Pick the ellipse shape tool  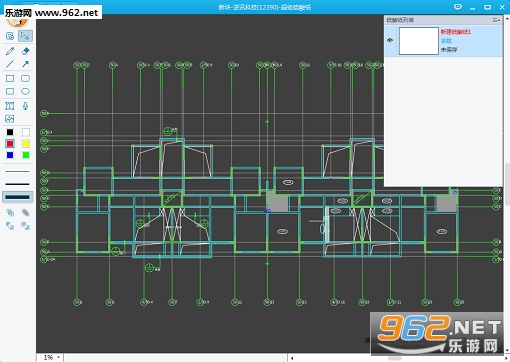tap(25, 91)
